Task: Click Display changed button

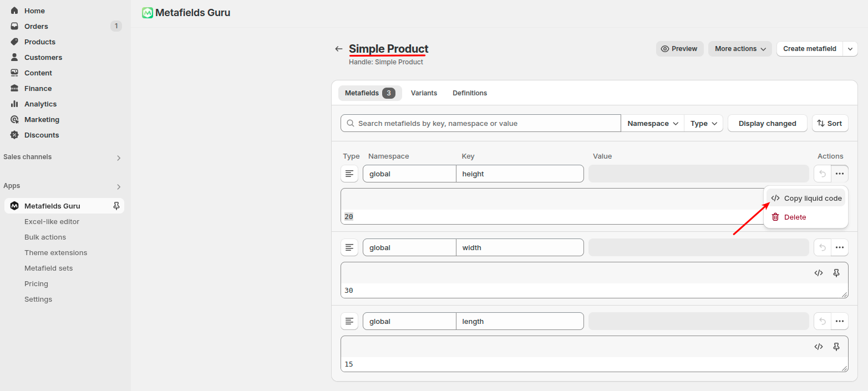Action: click(768, 124)
